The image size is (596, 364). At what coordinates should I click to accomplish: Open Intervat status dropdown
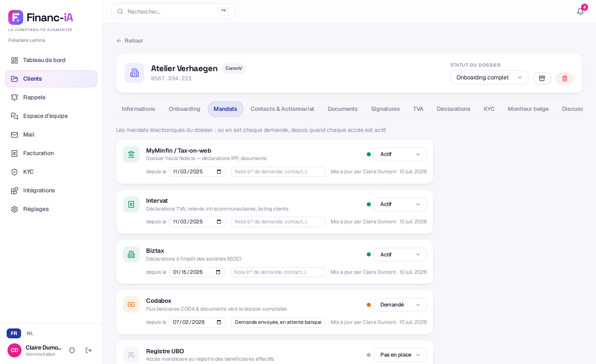400,205
